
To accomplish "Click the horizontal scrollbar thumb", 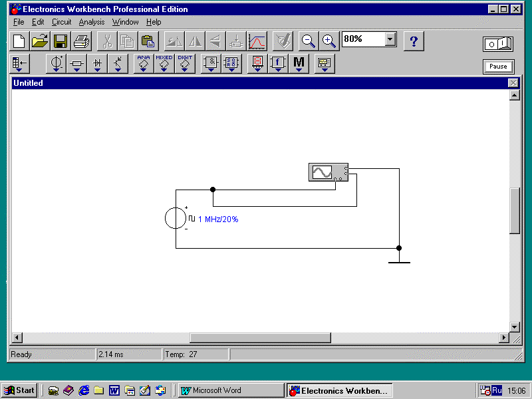I will click(x=260, y=338).
